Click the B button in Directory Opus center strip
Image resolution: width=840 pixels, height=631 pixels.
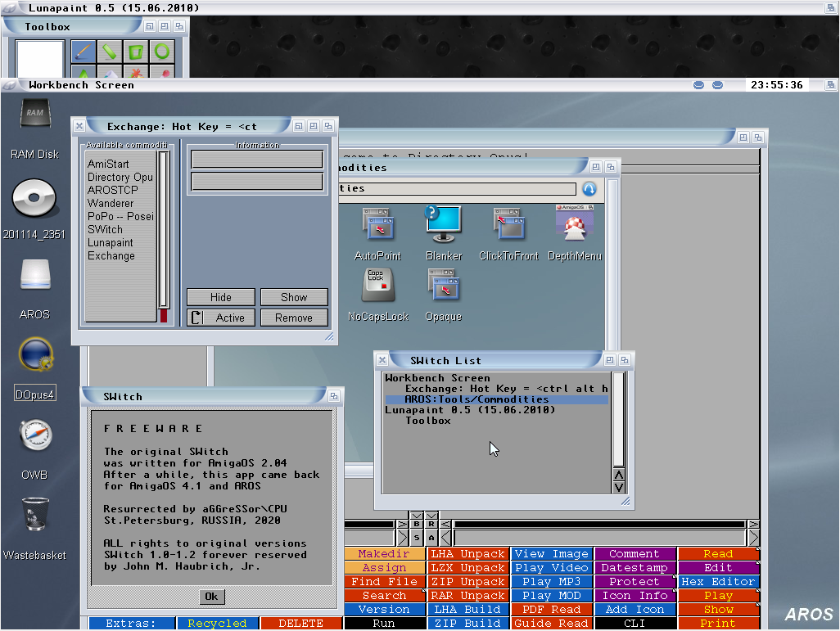[x=416, y=524]
